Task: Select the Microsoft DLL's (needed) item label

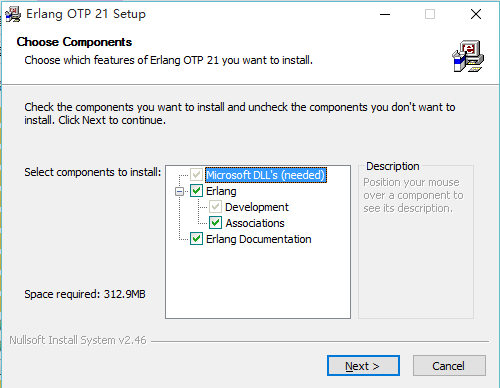Action: pos(266,175)
